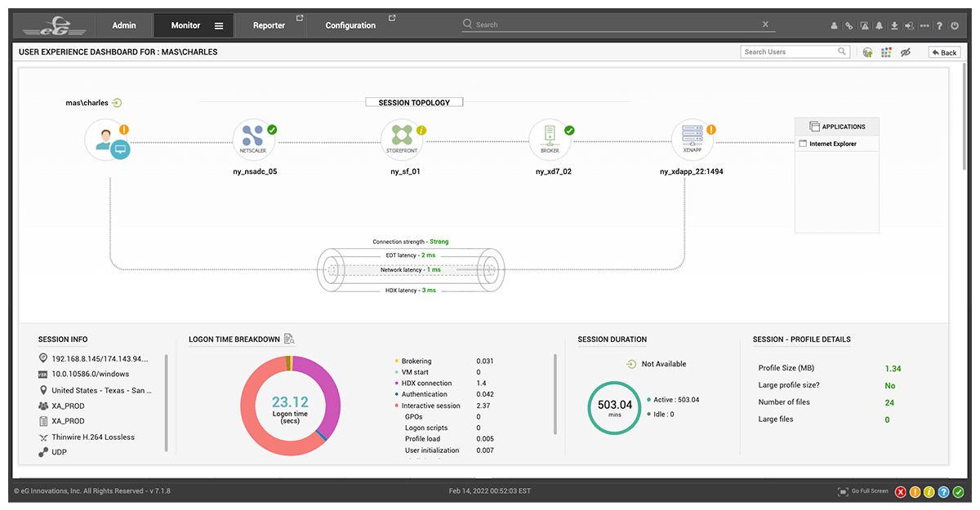Click the mas\charles login arrow icon
The width and height of the screenshot is (980, 510).
[117, 103]
